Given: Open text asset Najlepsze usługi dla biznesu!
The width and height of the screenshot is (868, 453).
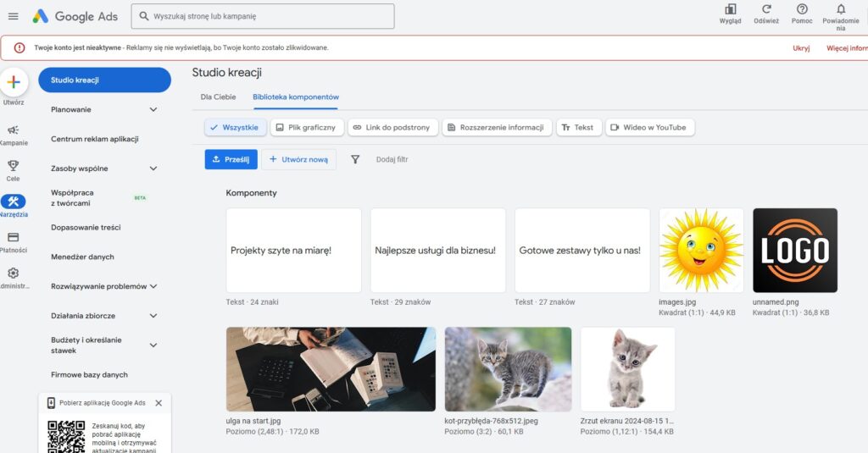Looking at the screenshot, I should [x=438, y=251].
